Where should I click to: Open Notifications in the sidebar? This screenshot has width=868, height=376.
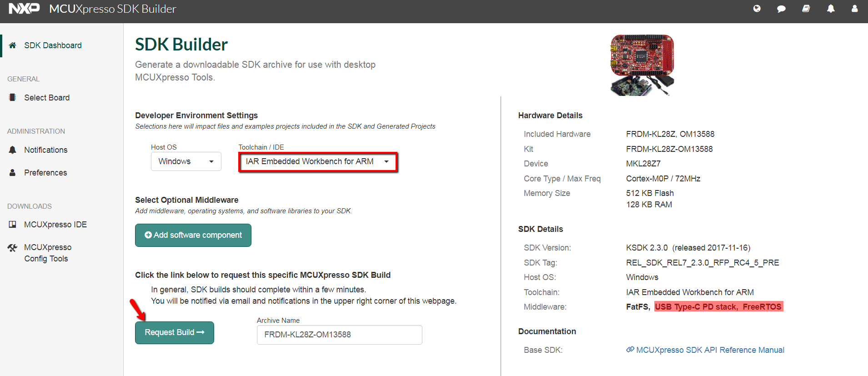click(45, 150)
